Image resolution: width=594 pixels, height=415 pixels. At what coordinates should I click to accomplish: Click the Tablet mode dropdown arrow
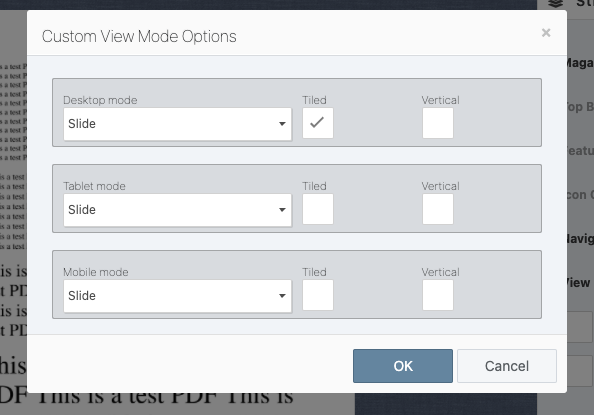[282, 210]
